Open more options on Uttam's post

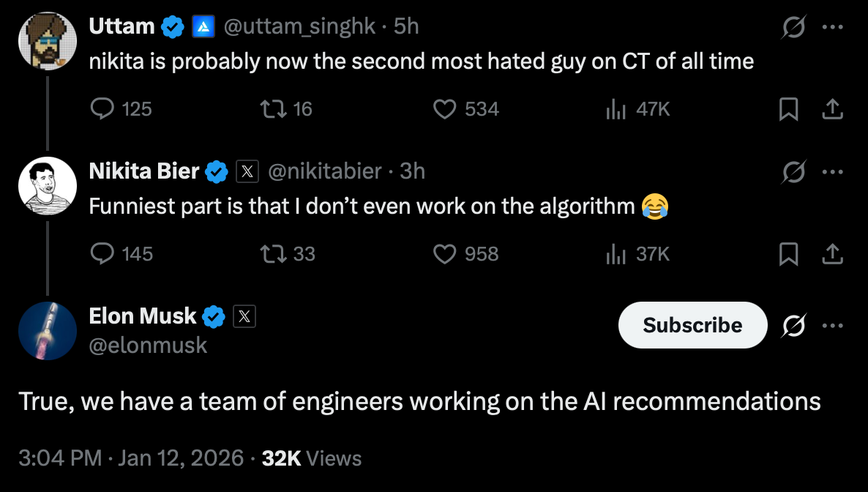pyautogui.click(x=833, y=27)
